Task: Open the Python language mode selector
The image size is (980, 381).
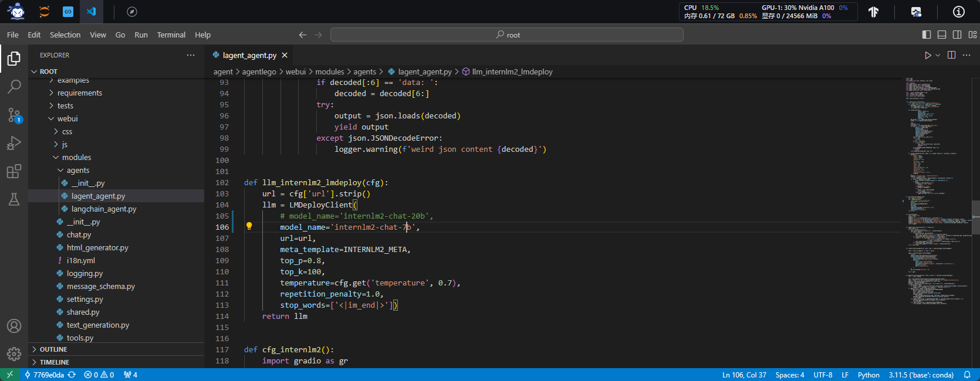Action: 869,375
